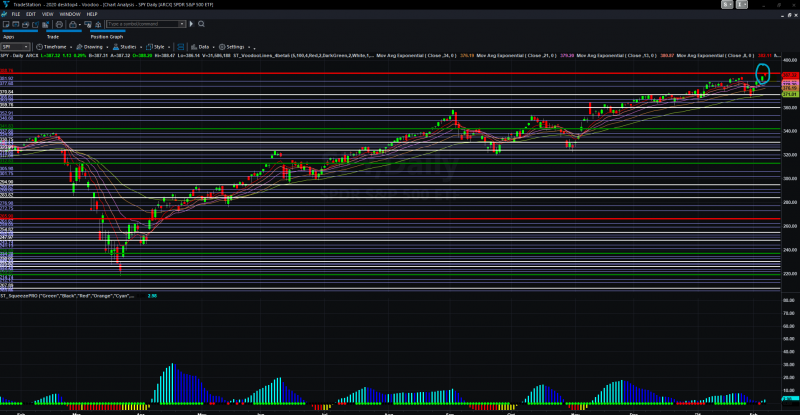This screenshot has width=800, height=415.
Task: Click the Studies toolbar label
Action: [128, 47]
